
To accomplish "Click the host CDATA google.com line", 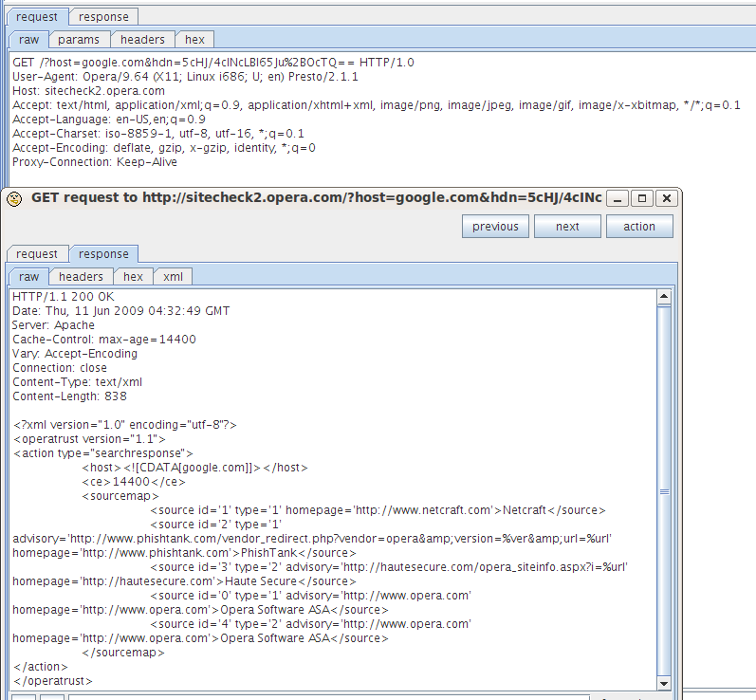I will [194, 468].
